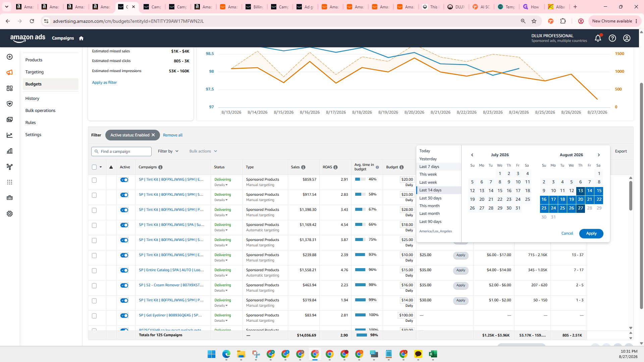Select checkbox for the $859.57 sales row
Screen dimensions: 644x362
tap(94, 180)
